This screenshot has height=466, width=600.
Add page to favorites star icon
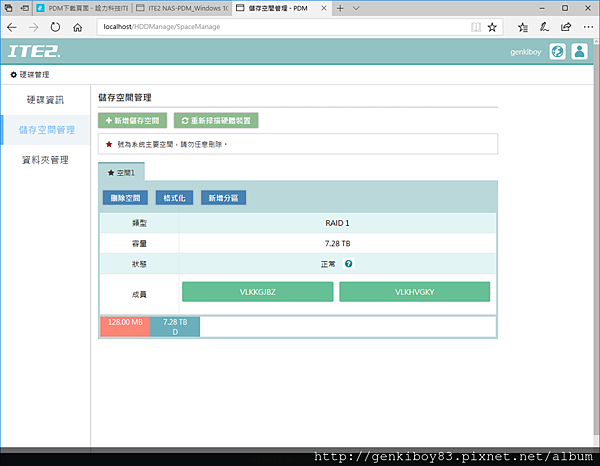point(492,27)
